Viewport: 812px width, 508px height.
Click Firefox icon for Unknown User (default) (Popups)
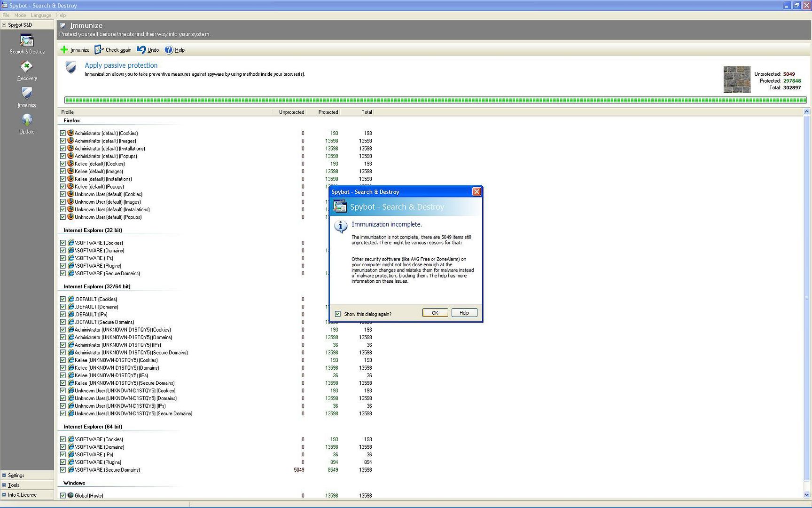[x=70, y=217]
